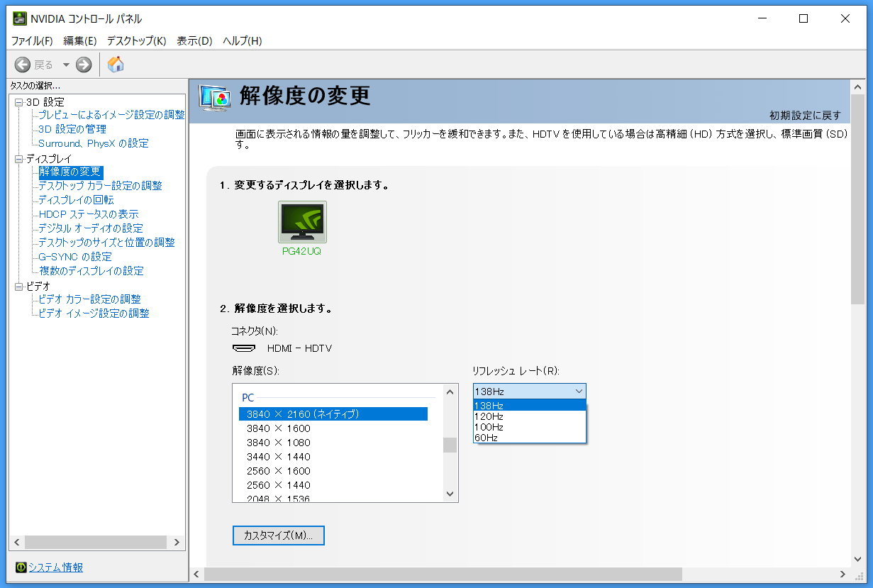Open プレビューによるイメージ設定の調整
The image size is (873, 588).
pyautogui.click(x=111, y=115)
